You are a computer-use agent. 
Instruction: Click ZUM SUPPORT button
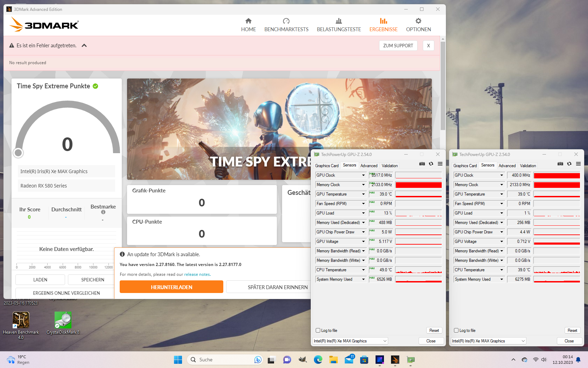[x=398, y=46]
